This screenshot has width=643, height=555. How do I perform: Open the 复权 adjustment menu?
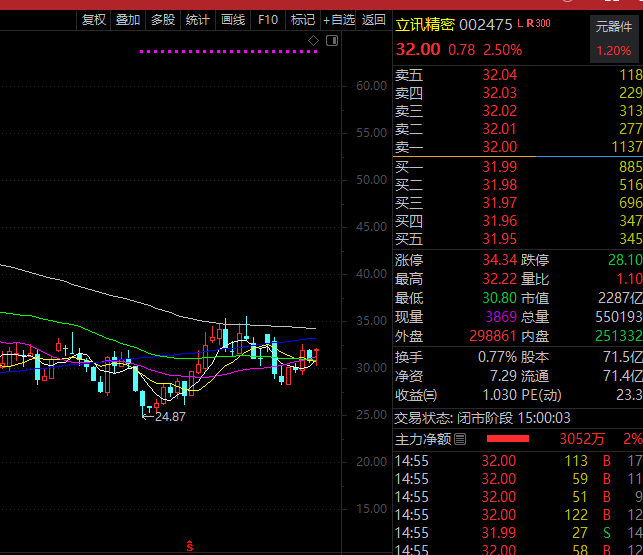[94, 19]
